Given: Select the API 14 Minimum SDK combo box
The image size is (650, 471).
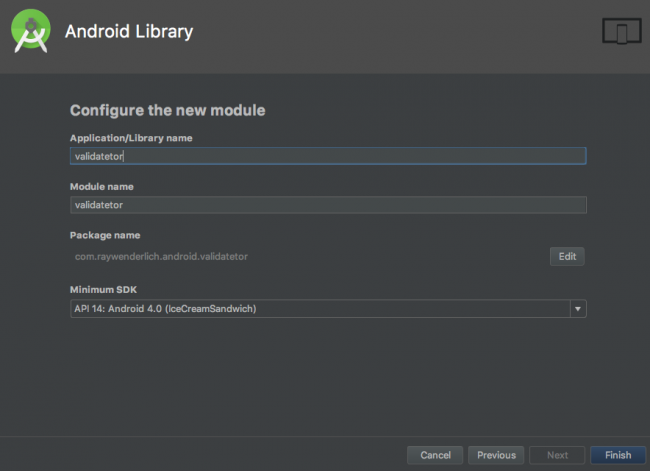Looking at the screenshot, I should (328, 308).
